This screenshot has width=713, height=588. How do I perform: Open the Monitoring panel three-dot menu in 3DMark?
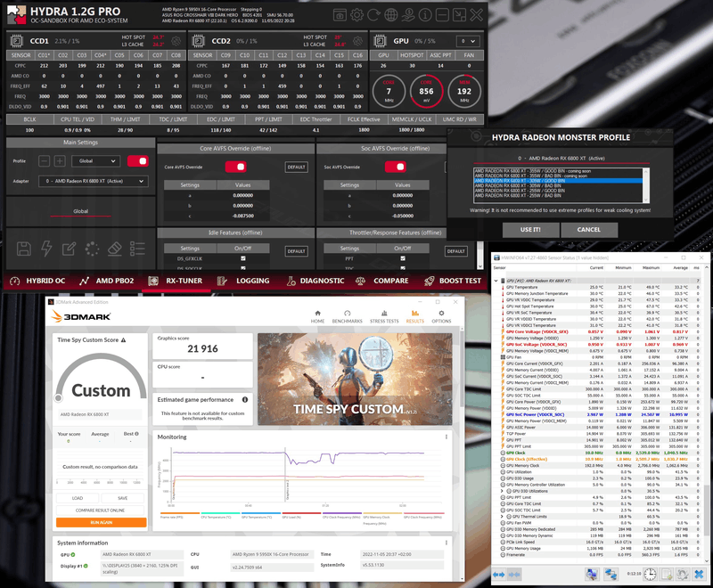(x=447, y=437)
